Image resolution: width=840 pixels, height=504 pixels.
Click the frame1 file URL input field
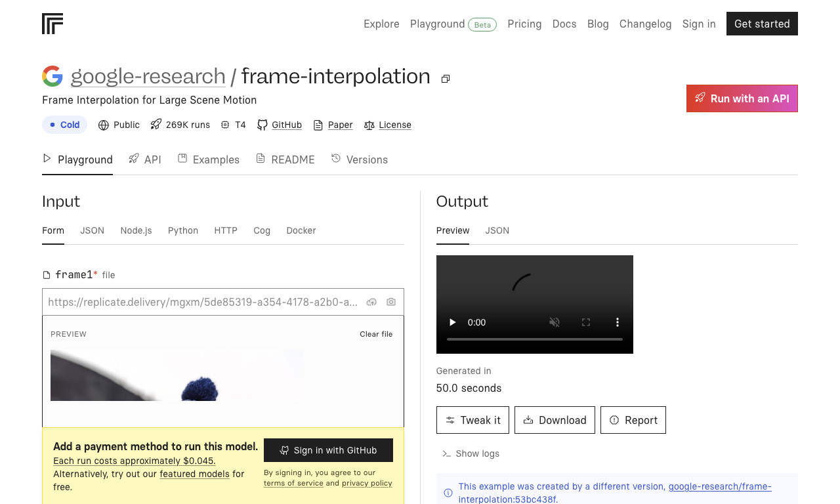[203, 302]
